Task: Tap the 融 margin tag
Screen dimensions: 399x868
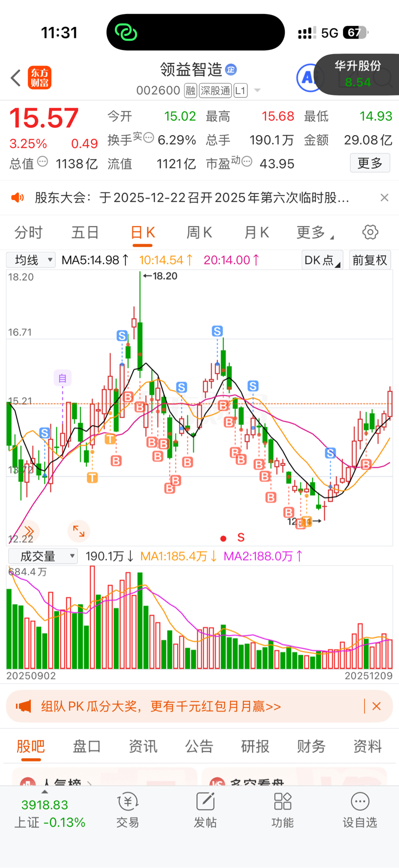Action: tap(190, 91)
